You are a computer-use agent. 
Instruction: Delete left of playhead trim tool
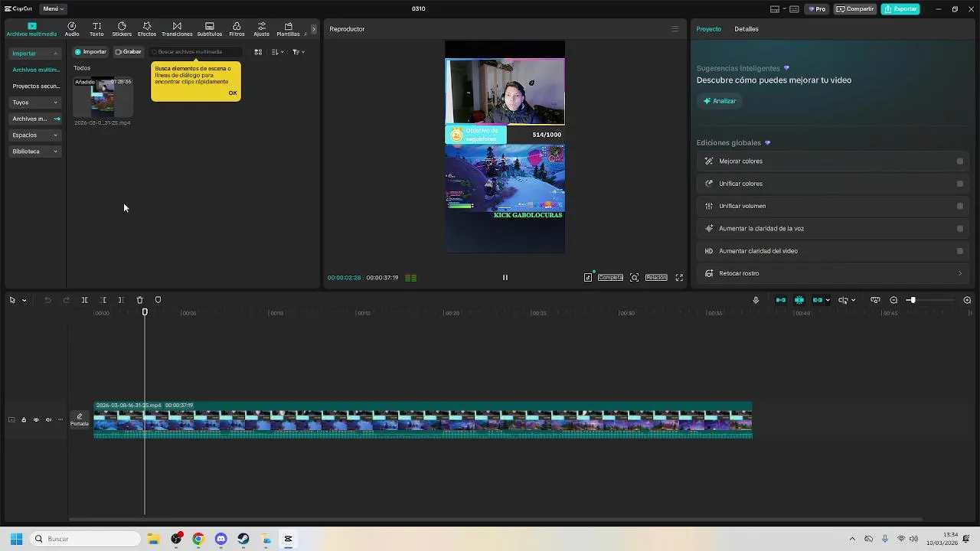coord(103,300)
